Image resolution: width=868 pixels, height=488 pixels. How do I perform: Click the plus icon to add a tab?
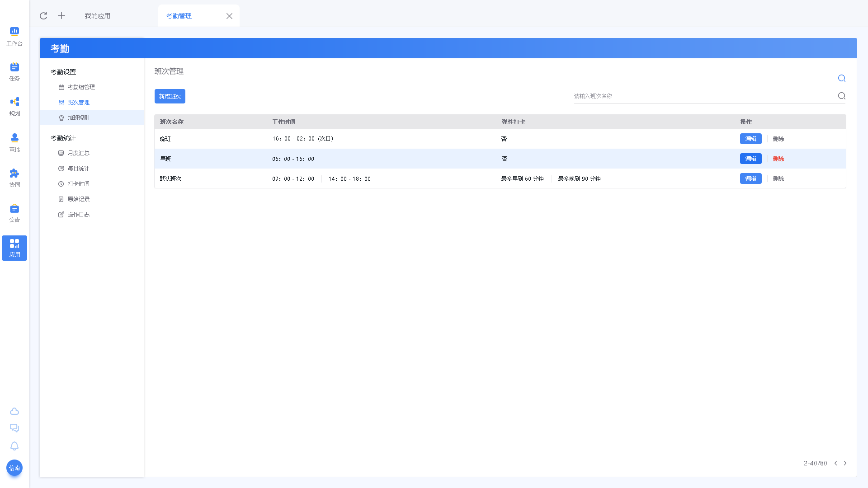pyautogui.click(x=61, y=15)
